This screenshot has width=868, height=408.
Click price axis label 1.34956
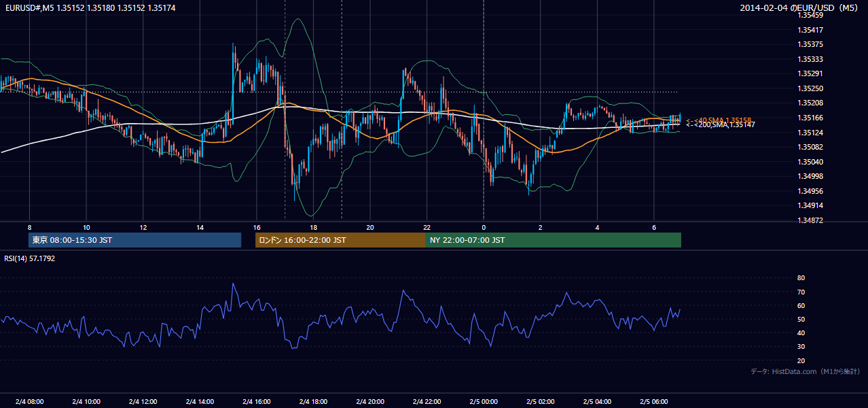[x=811, y=191]
